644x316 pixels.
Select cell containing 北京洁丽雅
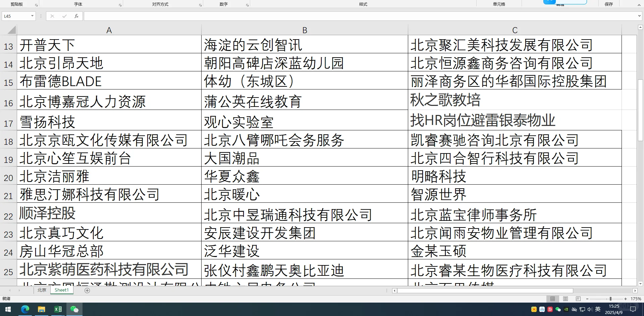(x=109, y=176)
